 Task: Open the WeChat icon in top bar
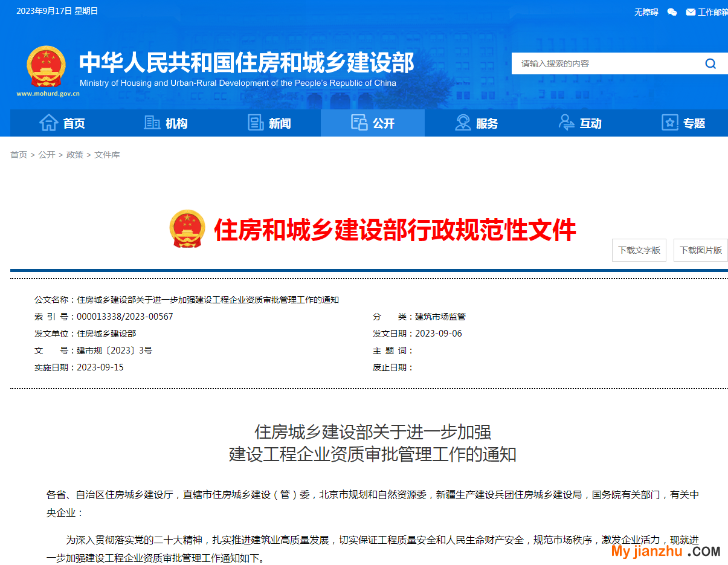pos(672,12)
